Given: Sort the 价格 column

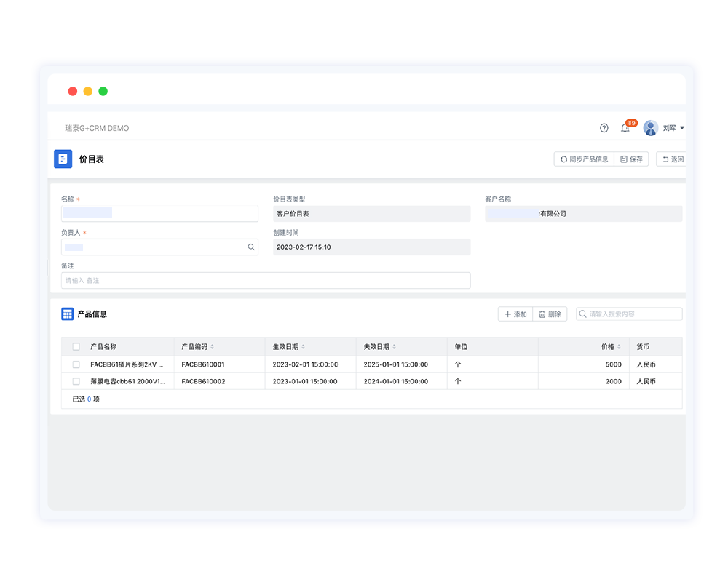Looking at the screenshot, I should click(x=620, y=347).
